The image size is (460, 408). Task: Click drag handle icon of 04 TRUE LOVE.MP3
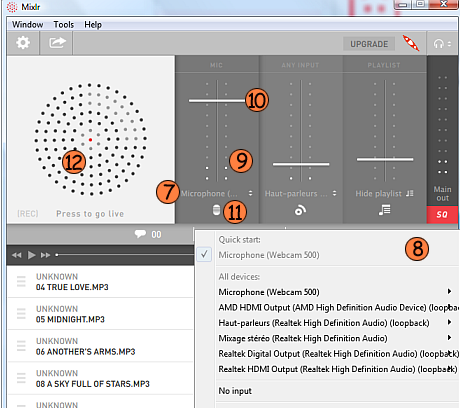pos(21,281)
